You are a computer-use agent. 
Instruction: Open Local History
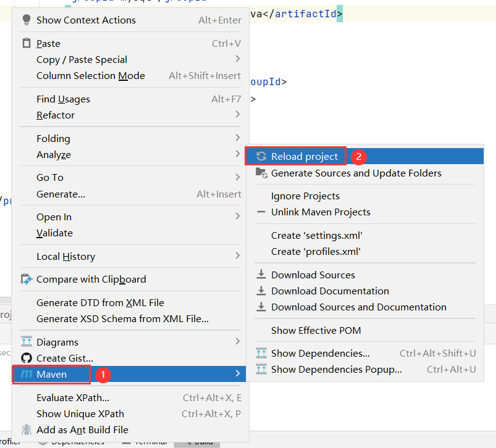click(130, 256)
